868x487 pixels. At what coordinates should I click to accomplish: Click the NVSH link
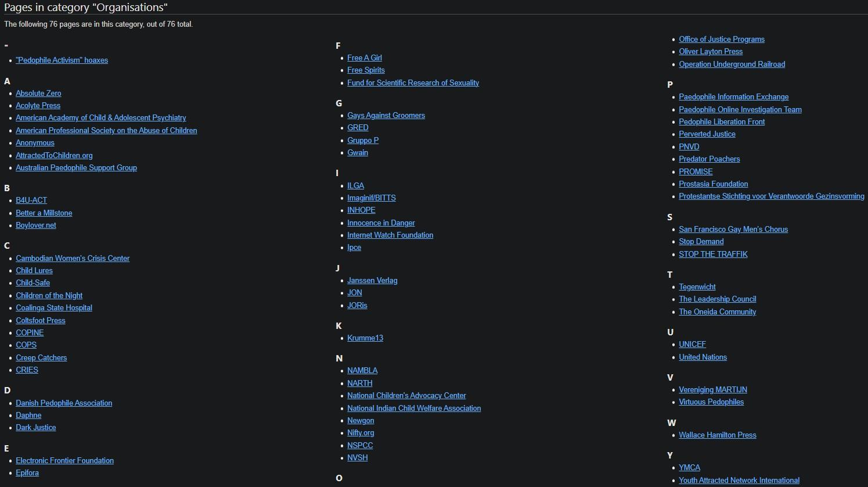click(x=358, y=457)
